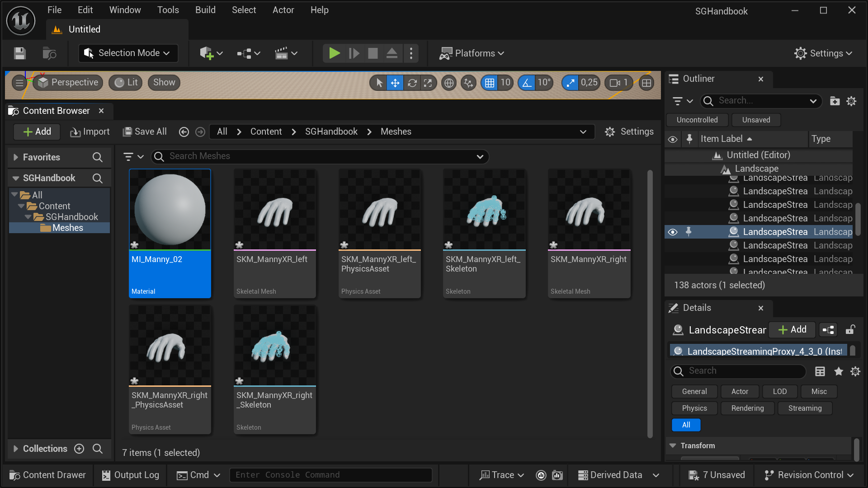Screen dimensions: 868x488
Task: Switch to the Rotate transform tool
Action: 412,83
